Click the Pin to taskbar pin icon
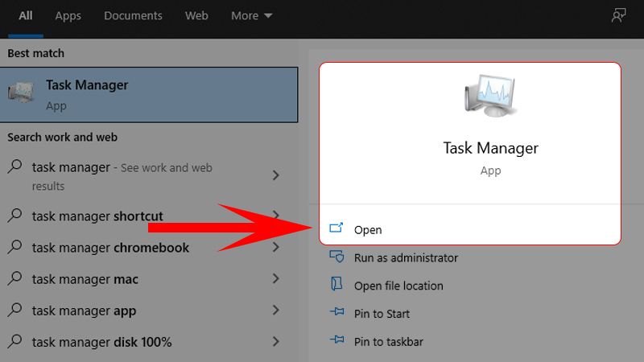The height and width of the screenshot is (362, 644). pyautogui.click(x=336, y=342)
